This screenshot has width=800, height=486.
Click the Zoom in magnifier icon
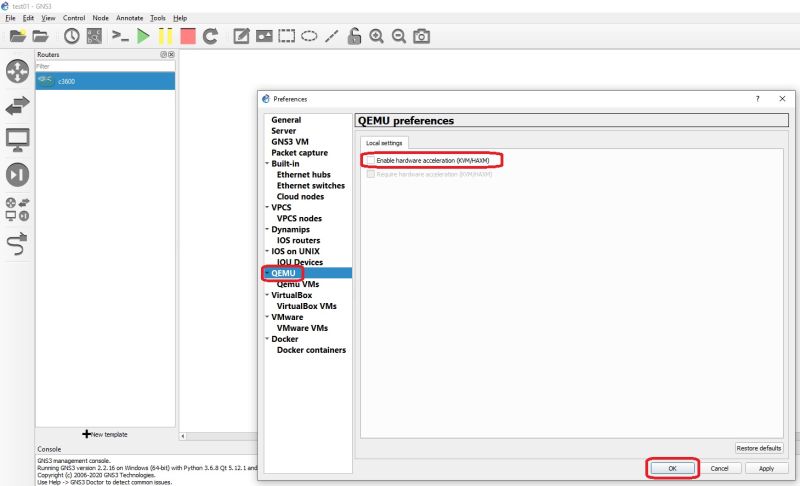(377, 36)
